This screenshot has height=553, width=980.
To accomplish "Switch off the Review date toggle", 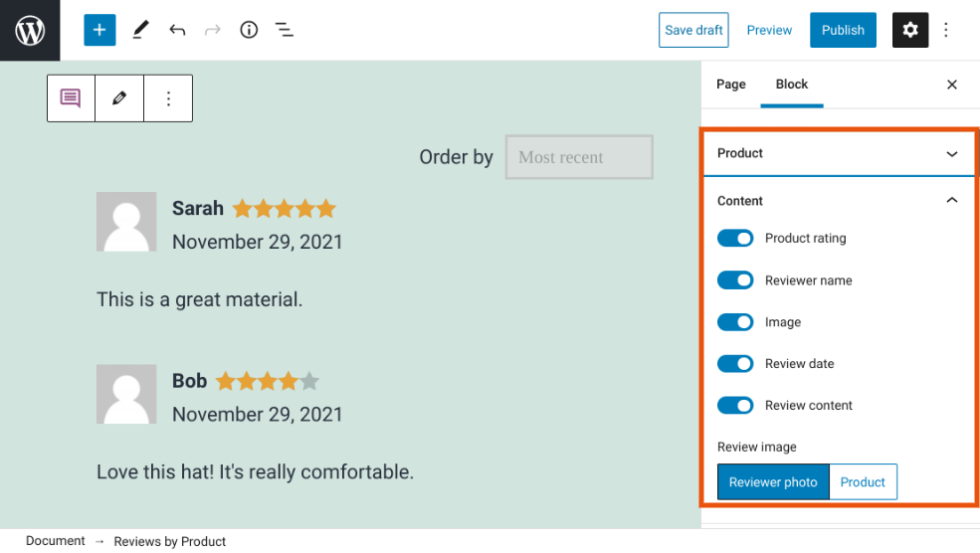I will click(x=735, y=364).
